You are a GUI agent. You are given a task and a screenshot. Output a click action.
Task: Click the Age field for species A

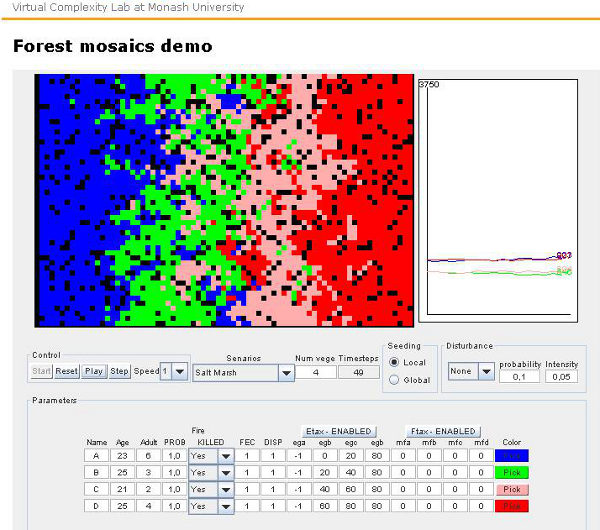[x=122, y=454]
